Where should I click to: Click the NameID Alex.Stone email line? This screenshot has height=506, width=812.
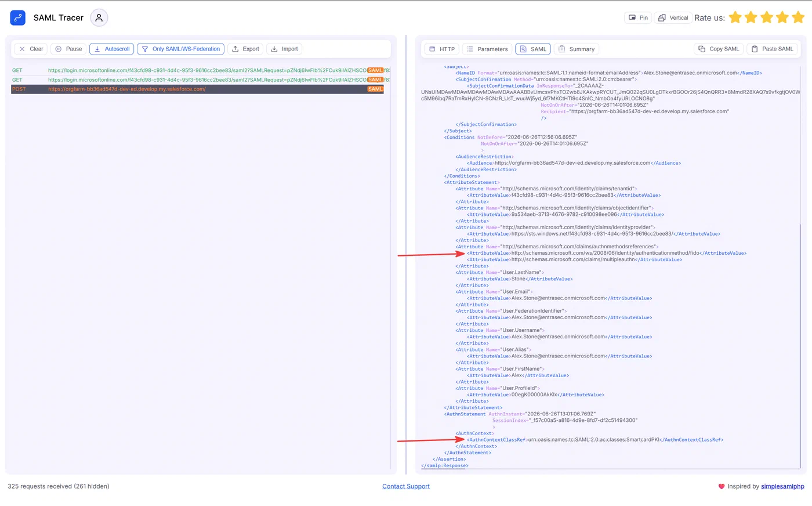point(608,73)
